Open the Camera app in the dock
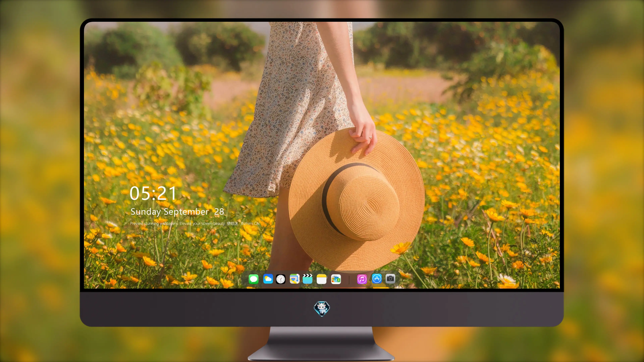644x362 pixels. [390, 279]
